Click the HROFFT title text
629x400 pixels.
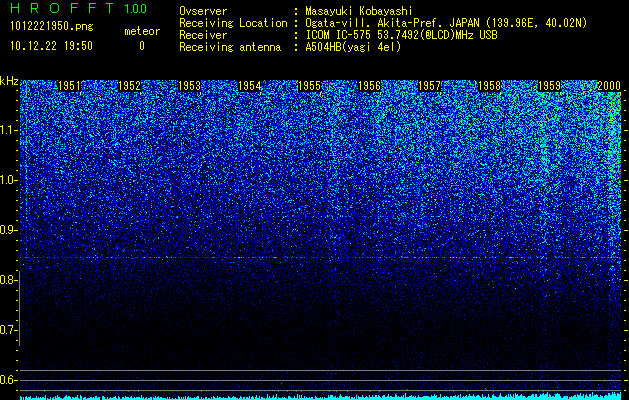pyautogui.click(x=62, y=8)
